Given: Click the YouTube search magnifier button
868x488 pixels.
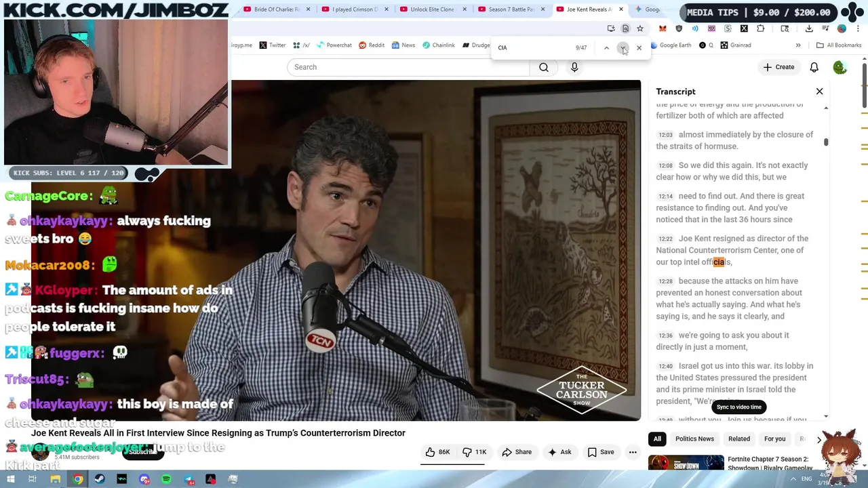Looking at the screenshot, I should 544,67.
